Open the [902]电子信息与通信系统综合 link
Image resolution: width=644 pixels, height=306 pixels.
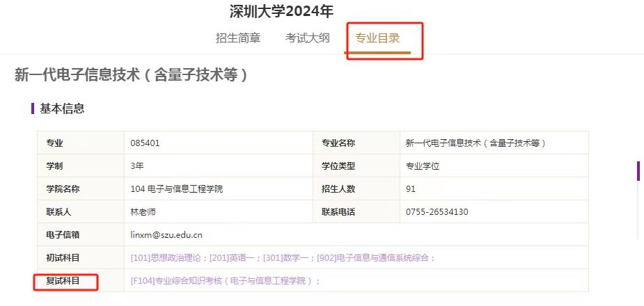coord(374,258)
